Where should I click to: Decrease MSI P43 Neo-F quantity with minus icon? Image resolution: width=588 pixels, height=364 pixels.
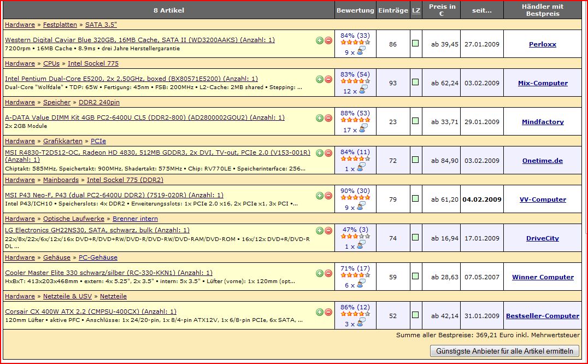coord(328,196)
